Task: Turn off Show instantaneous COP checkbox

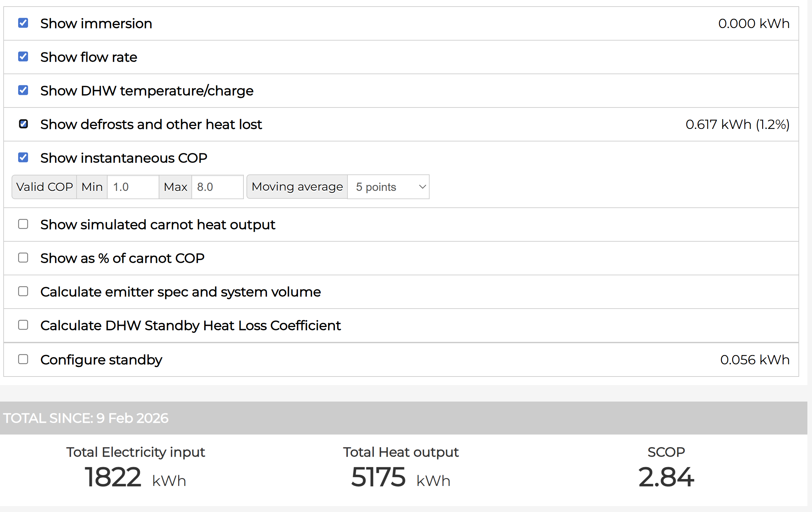Action: coord(23,157)
